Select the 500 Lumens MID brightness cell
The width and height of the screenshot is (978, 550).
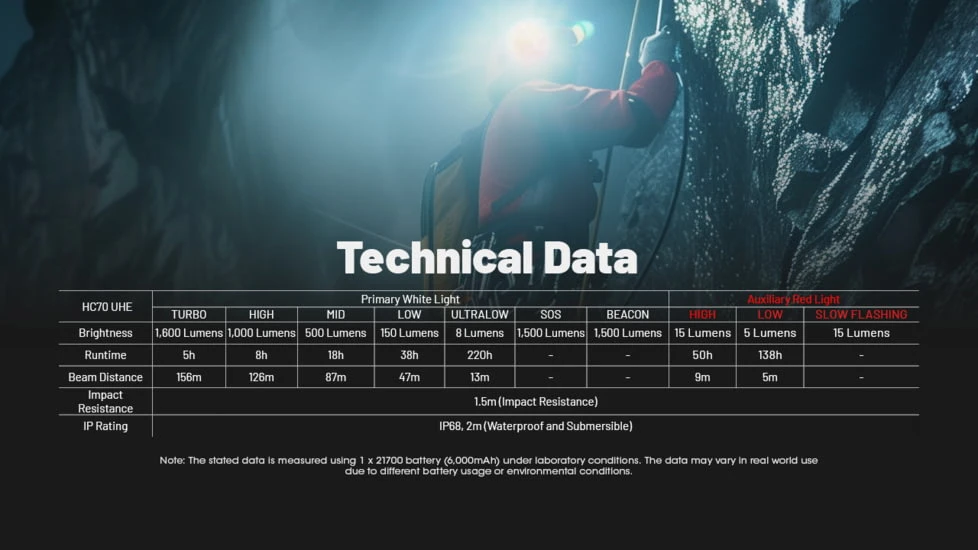coord(336,333)
